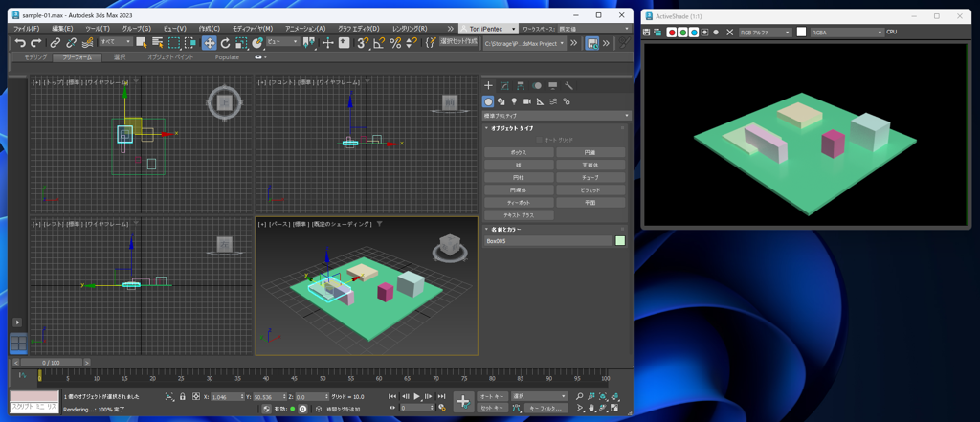
Task: Click the large Set Keys plus button
Action: [463, 402]
